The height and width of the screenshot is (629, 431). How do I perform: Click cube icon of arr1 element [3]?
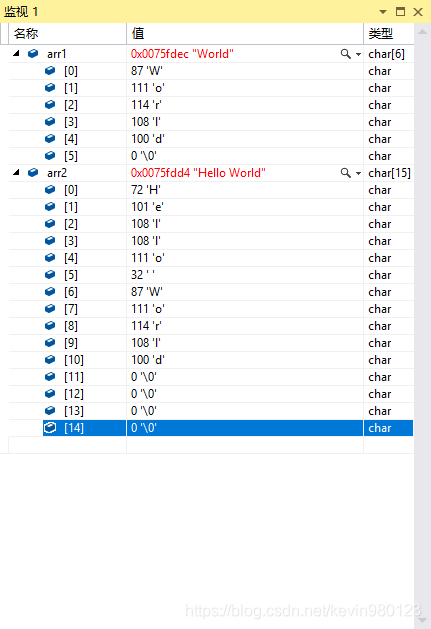(x=50, y=122)
